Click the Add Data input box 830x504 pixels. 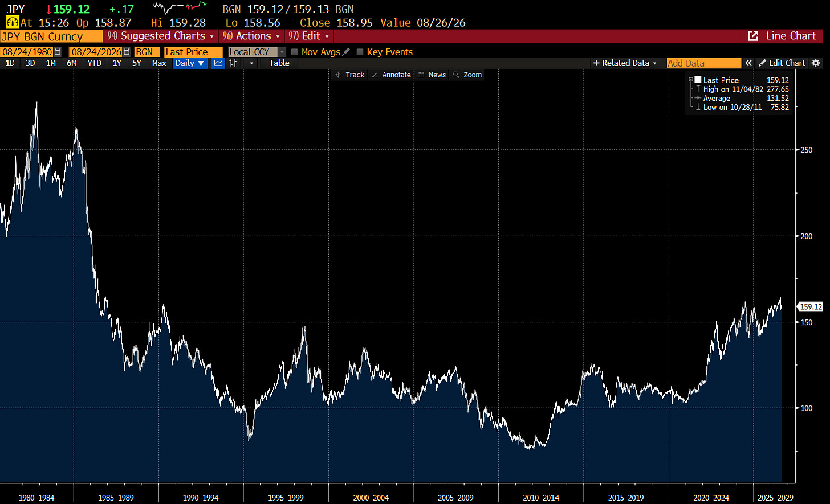pyautogui.click(x=704, y=63)
